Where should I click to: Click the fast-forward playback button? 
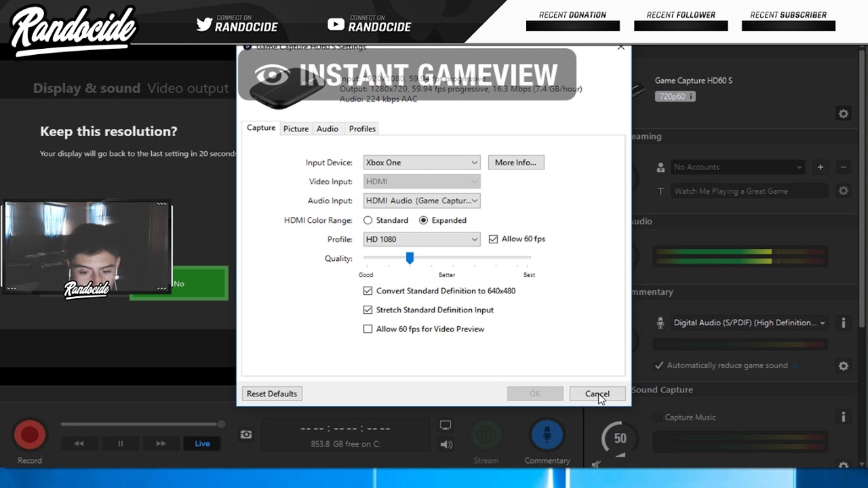point(161,443)
